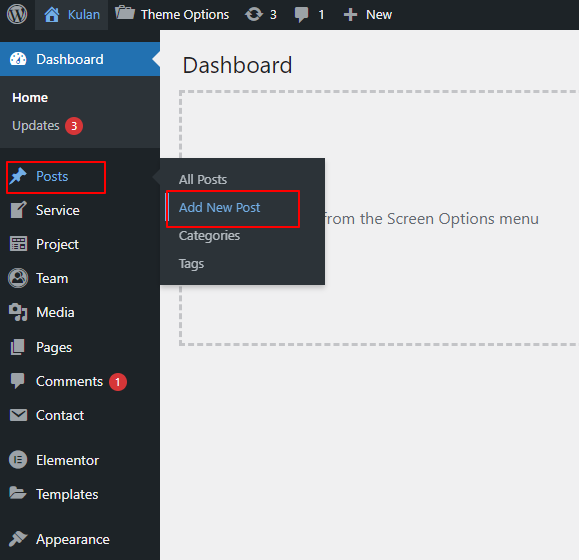The width and height of the screenshot is (579, 560).
Task: Click the Posts pushpin icon
Action: pyautogui.click(x=18, y=176)
